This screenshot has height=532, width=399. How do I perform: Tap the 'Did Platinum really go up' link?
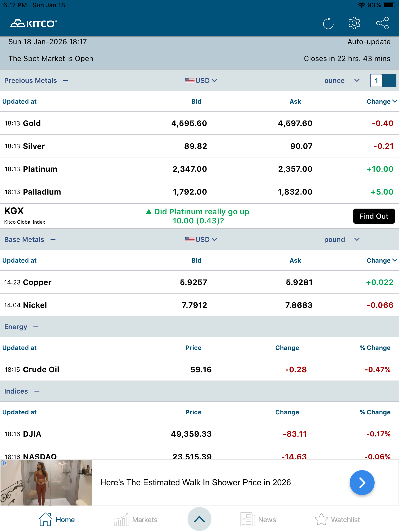point(198,216)
